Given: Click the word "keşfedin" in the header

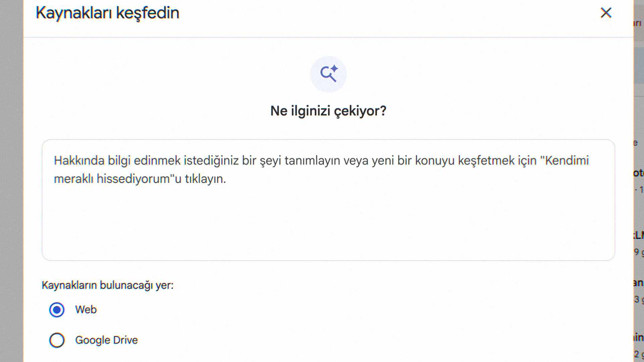Looking at the screenshot, I should (148, 13).
